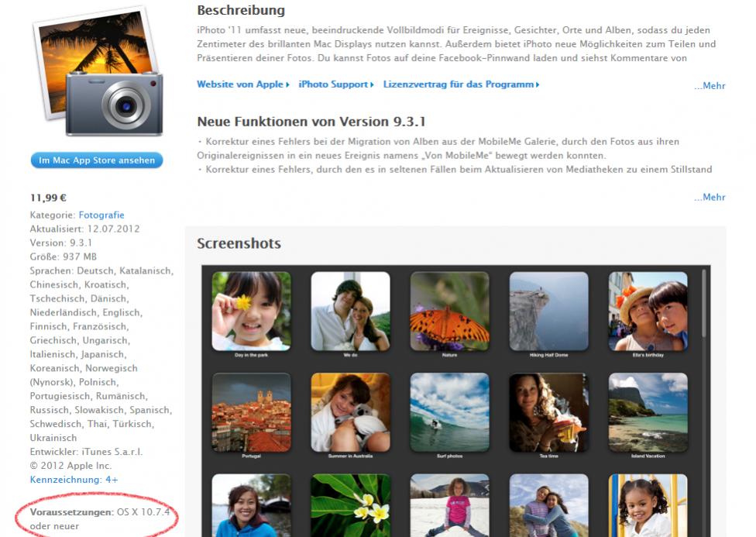
Task: Click the Sprachen: Deutsch, Katalanisch line
Action: pos(101,270)
